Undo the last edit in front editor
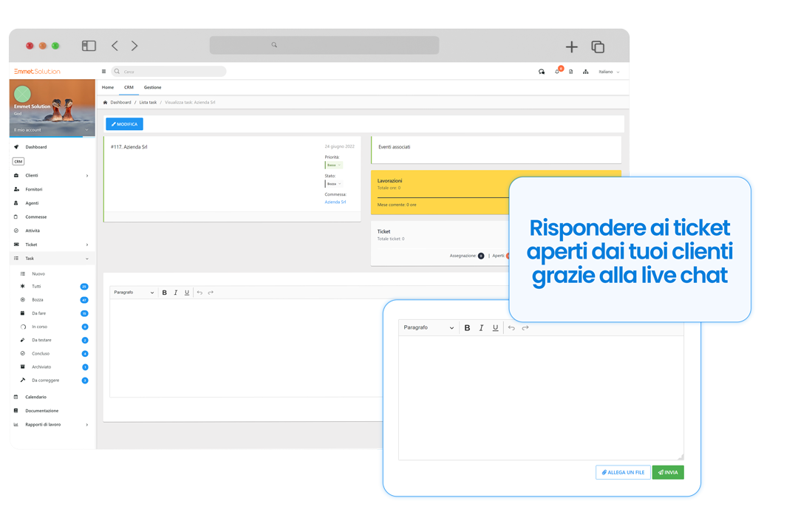This screenshot has width=798, height=532. pos(511,328)
